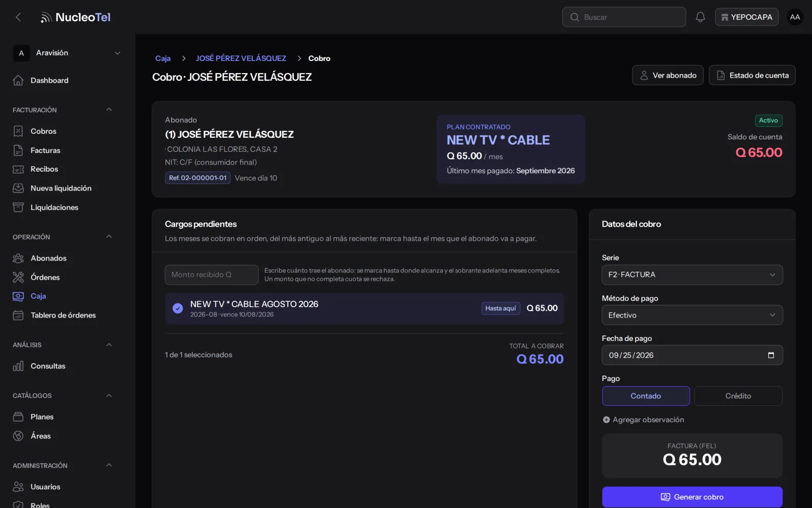The height and width of the screenshot is (508, 812).
Task: Open the Método de pago Efectivo dropdown
Action: pos(692,315)
